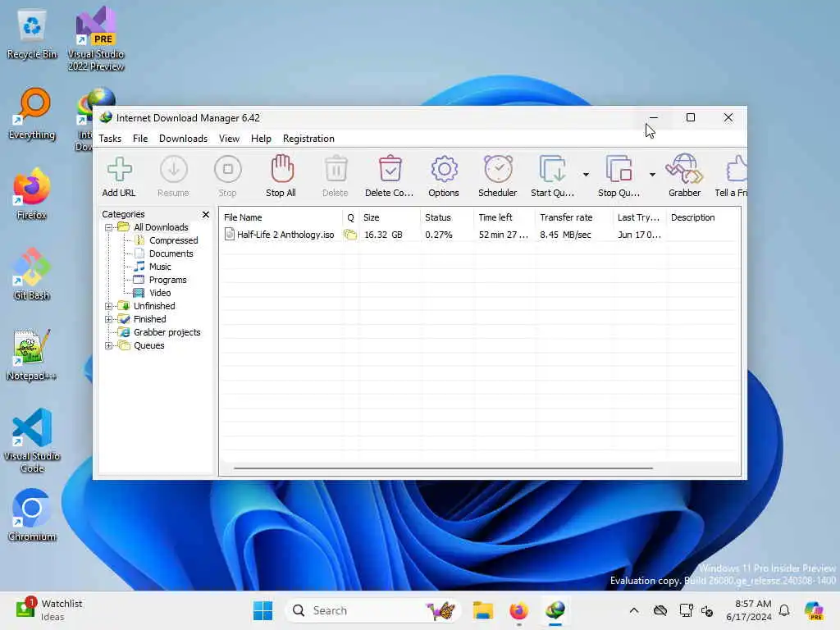840x630 pixels.
Task: Open File Explorer from taskbar
Action: (x=482, y=610)
